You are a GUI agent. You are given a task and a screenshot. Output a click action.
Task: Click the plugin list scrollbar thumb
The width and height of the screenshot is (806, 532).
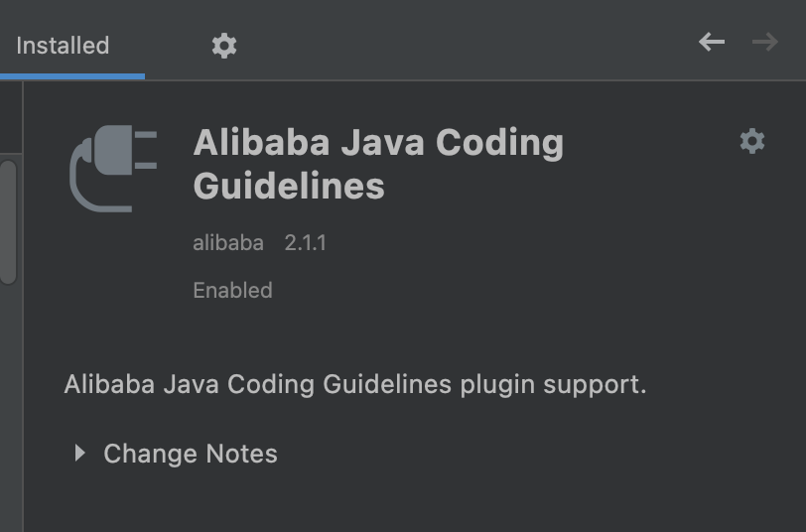8,222
